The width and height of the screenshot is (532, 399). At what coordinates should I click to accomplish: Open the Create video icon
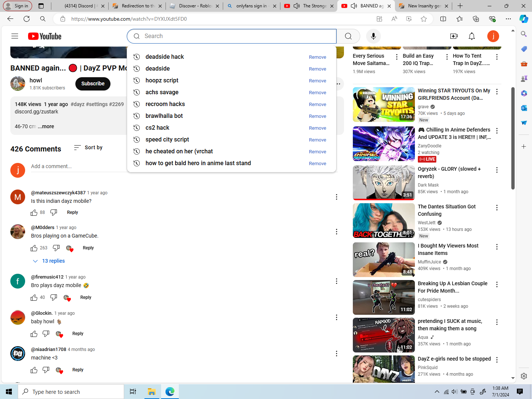pos(454,36)
